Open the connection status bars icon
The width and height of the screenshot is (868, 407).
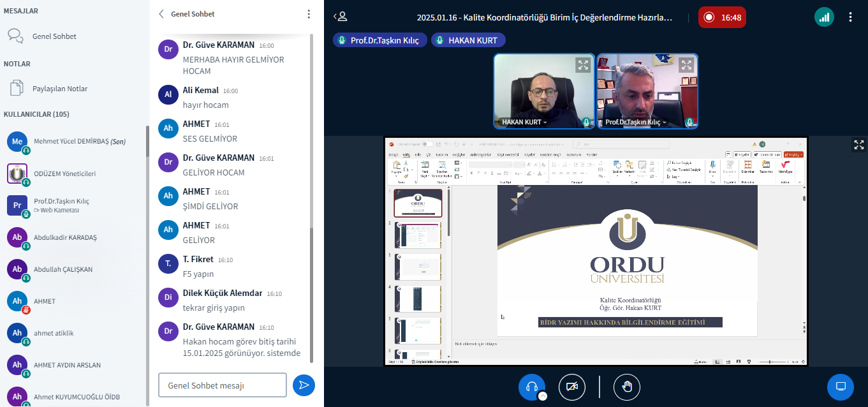[824, 17]
